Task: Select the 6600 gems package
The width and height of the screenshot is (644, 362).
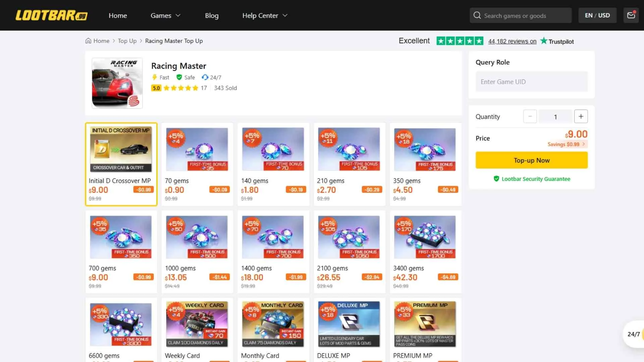Action: click(x=121, y=330)
